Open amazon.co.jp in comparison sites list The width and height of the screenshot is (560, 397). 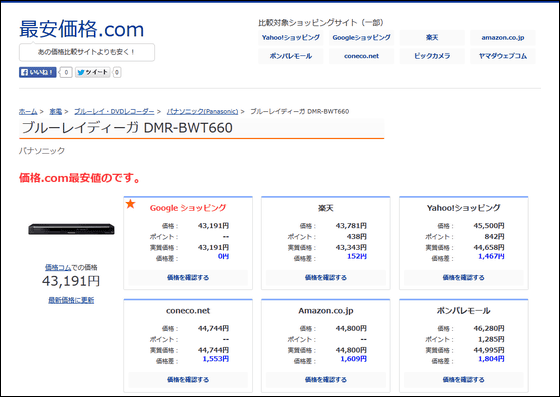[x=502, y=37]
